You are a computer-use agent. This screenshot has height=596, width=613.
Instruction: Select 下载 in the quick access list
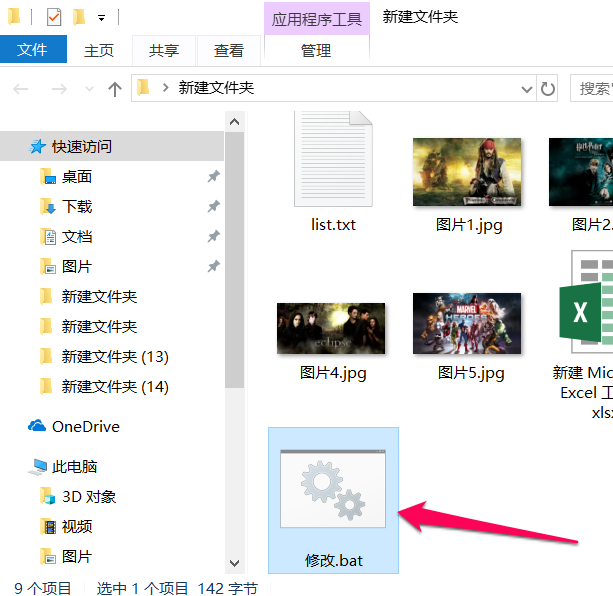coord(76,207)
